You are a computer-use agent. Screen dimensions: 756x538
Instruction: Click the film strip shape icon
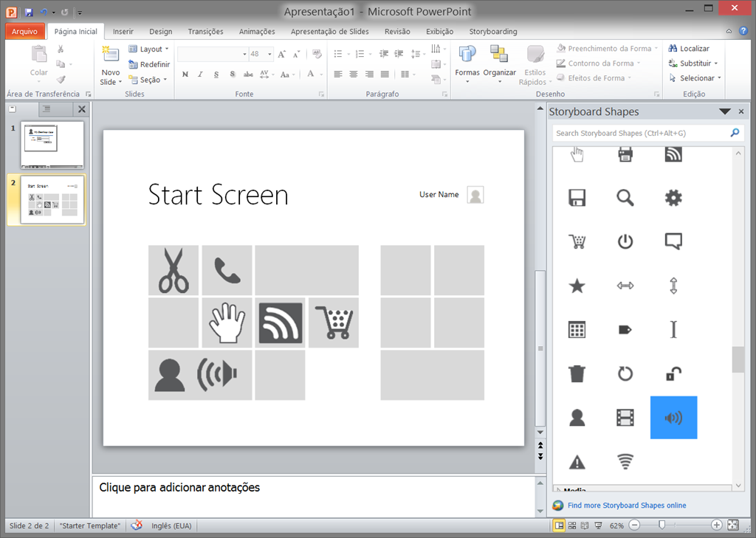click(x=625, y=418)
